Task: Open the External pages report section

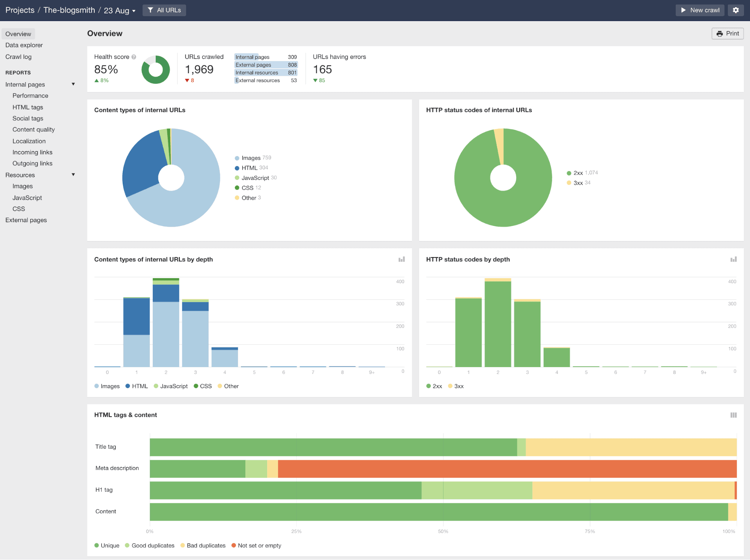Action: [x=25, y=220]
